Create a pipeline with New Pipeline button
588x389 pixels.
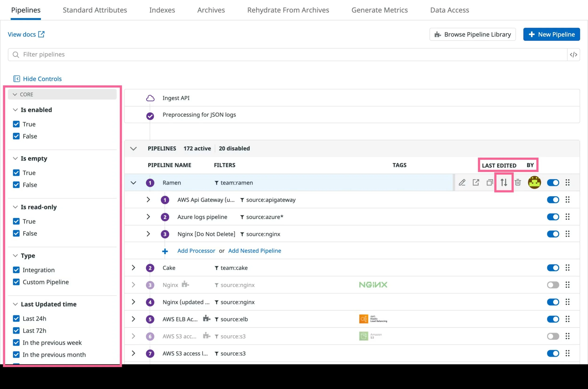click(x=551, y=34)
